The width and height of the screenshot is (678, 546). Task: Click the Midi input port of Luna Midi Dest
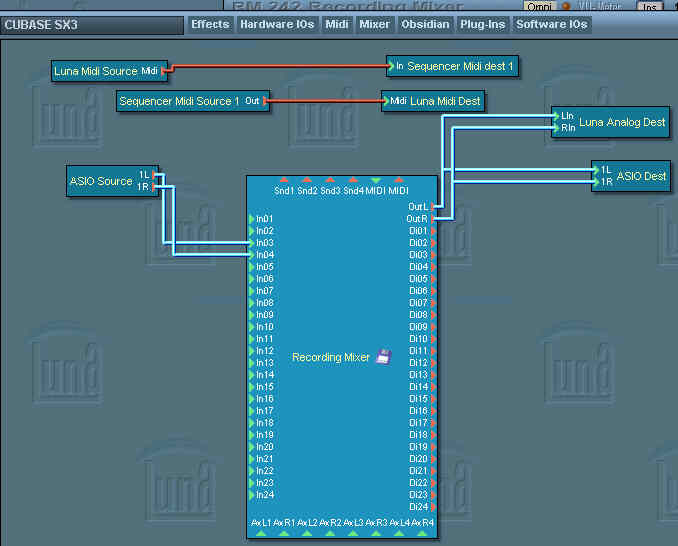(x=386, y=101)
